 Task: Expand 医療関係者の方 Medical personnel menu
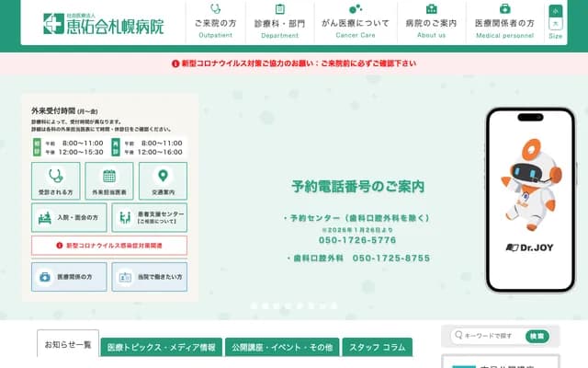point(504,23)
